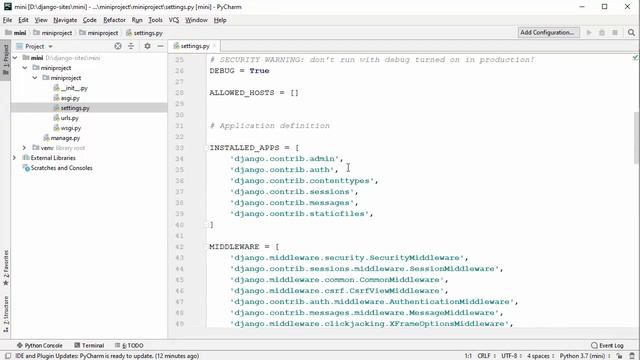Open the Structure side tab
This screenshot has height=360, width=640.
tap(6, 314)
